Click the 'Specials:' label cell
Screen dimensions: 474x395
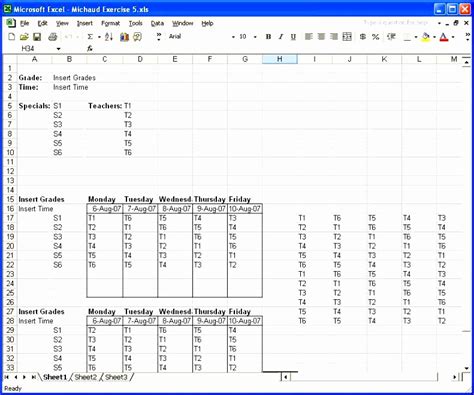click(x=34, y=106)
